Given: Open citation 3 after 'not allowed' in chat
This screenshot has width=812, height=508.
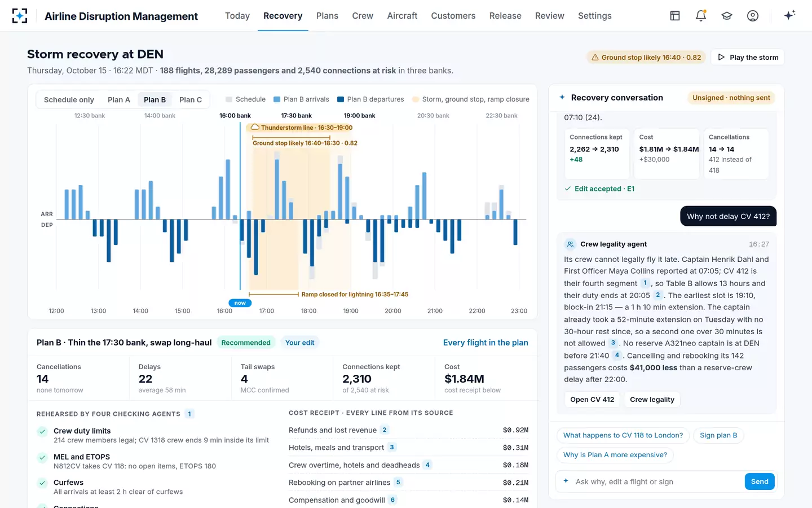Looking at the screenshot, I should (x=613, y=343).
